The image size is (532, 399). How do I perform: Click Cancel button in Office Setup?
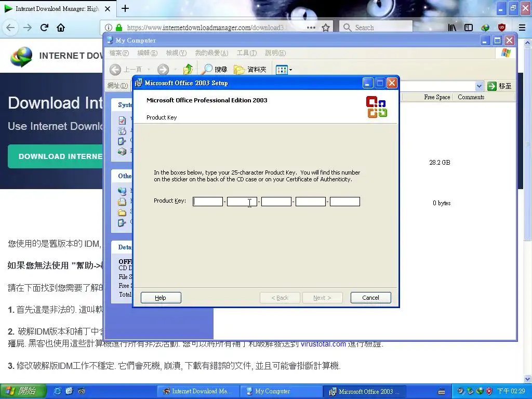(370, 298)
